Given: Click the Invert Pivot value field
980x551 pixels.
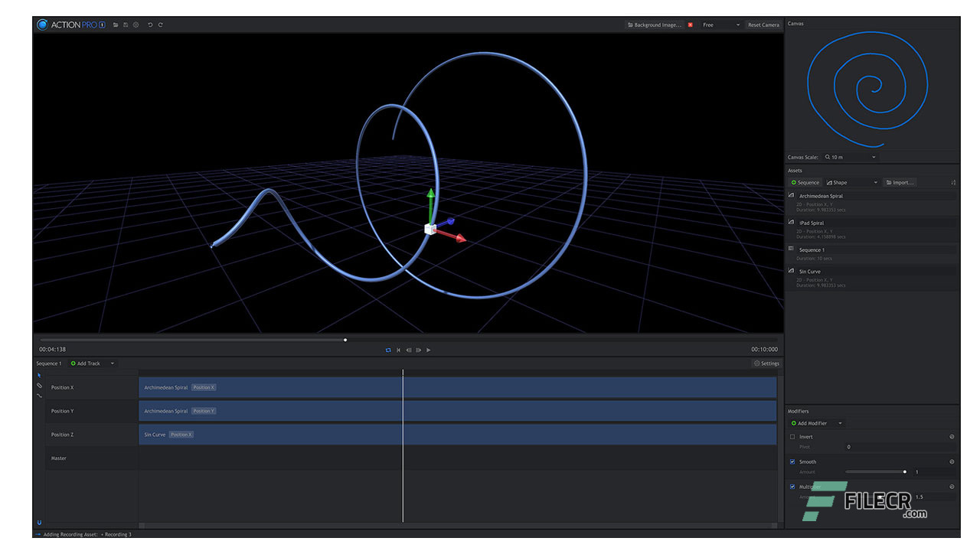Looking at the screenshot, I should click(900, 447).
